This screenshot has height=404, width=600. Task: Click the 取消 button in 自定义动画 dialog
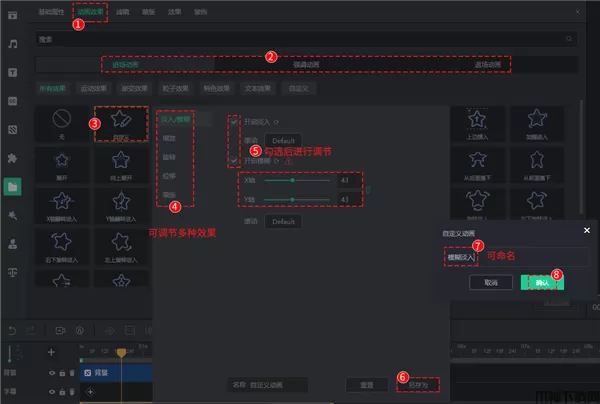tap(491, 282)
